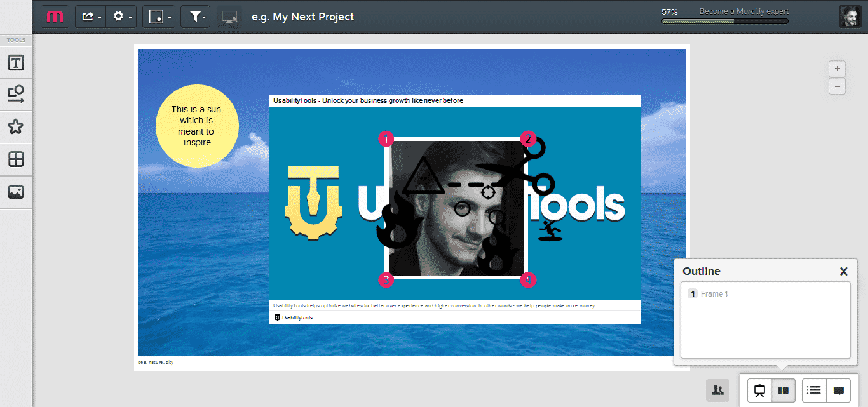This screenshot has width=868, height=407.
Task: Switch to presentation mode view
Action: coord(759,390)
